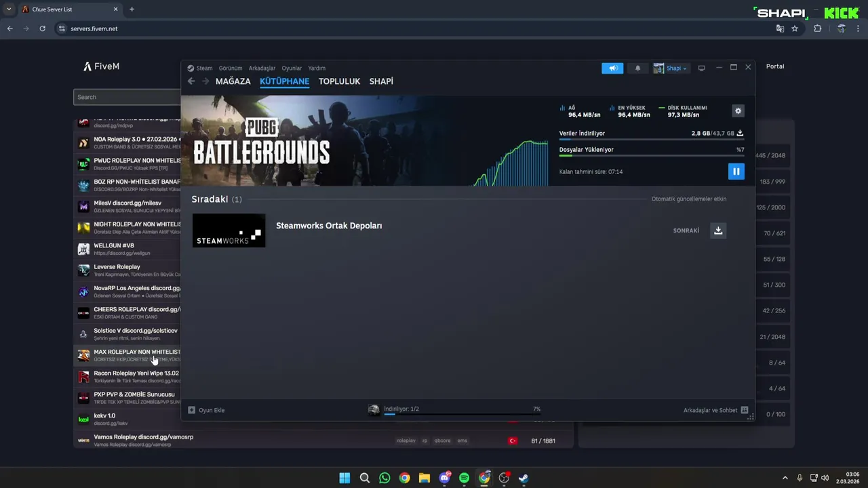Open browser extensions puzzle icon
Screen dimensions: 868x488
point(817,28)
